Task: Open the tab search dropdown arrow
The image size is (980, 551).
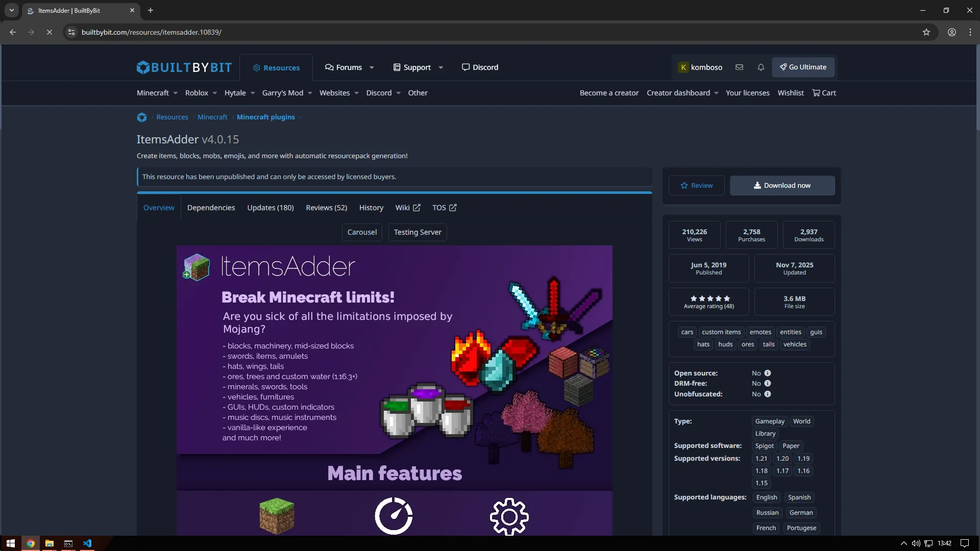Action: tap(11, 10)
